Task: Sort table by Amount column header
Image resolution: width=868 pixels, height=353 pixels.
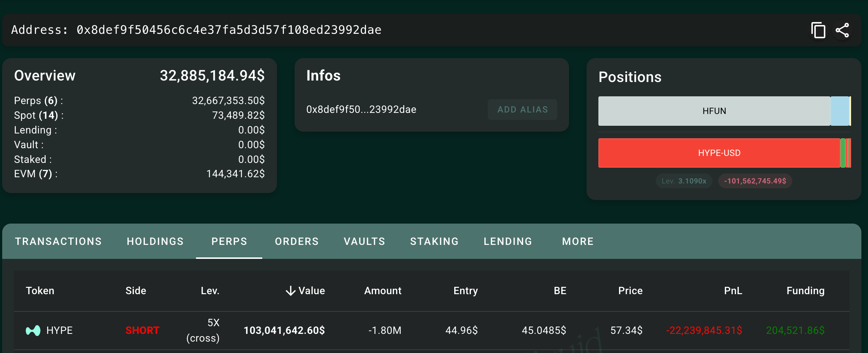Action: (383, 291)
